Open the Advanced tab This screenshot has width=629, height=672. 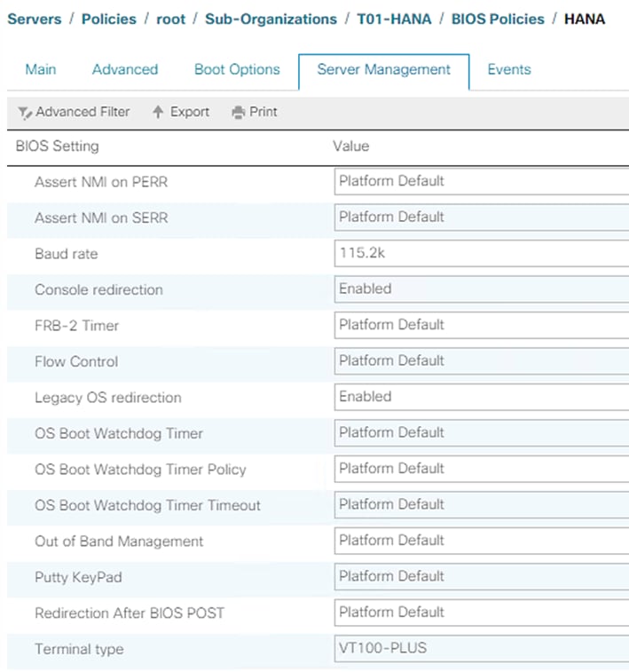(125, 69)
